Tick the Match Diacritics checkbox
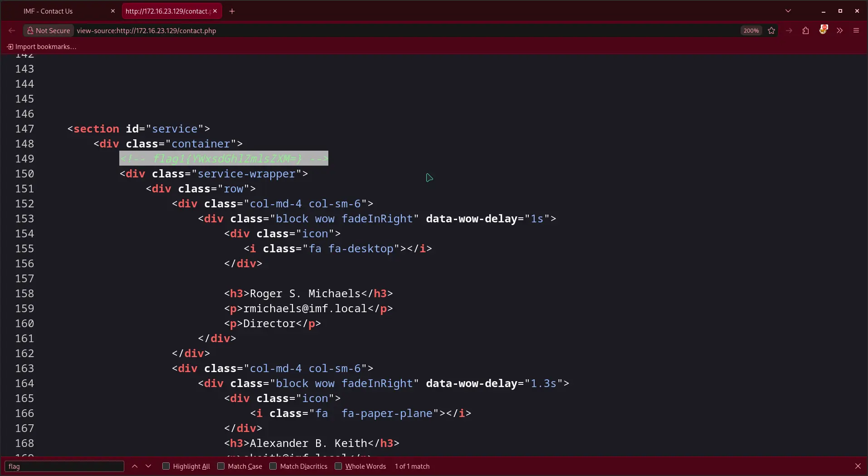868x476 pixels. [x=273, y=466]
